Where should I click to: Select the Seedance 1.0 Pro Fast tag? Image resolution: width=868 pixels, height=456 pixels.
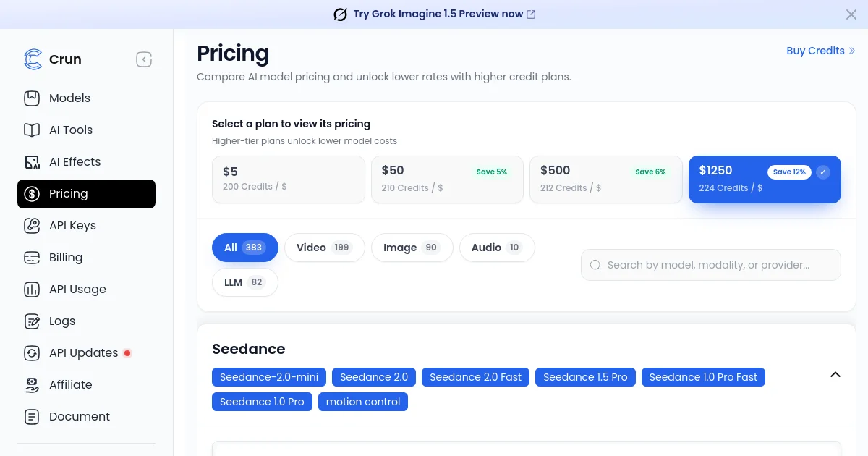pyautogui.click(x=703, y=377)
